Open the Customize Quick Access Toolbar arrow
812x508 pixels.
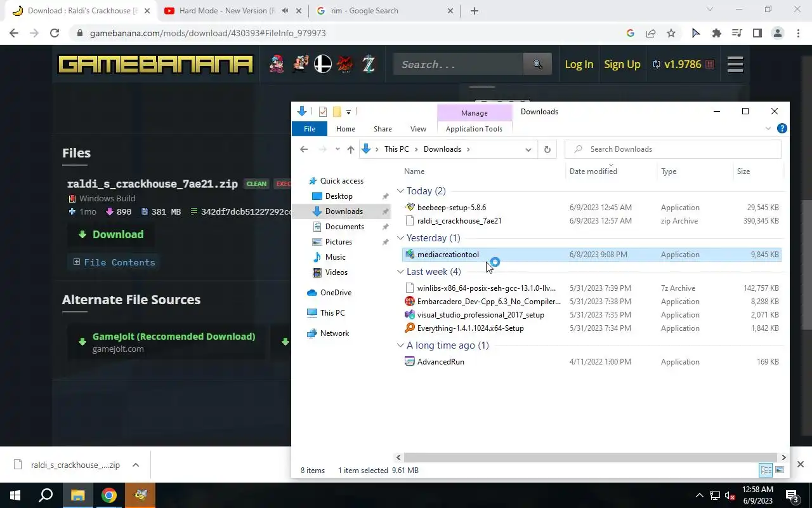tap(348, 112)
